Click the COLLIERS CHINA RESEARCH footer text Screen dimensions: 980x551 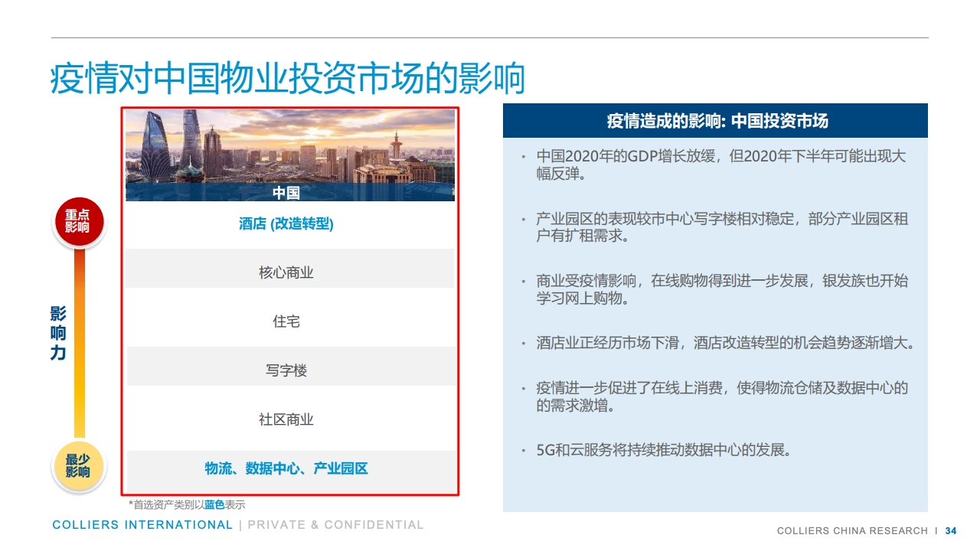click(852, 531)
